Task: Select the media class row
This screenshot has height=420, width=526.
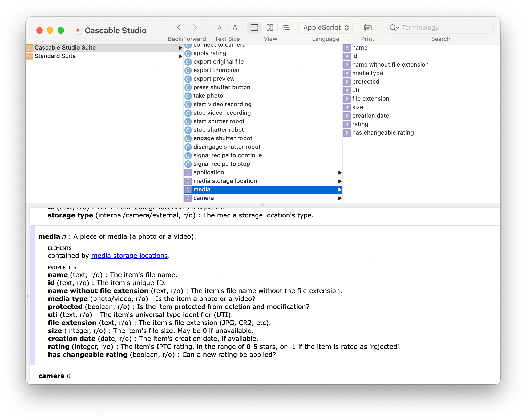Action: pos(263,190)
